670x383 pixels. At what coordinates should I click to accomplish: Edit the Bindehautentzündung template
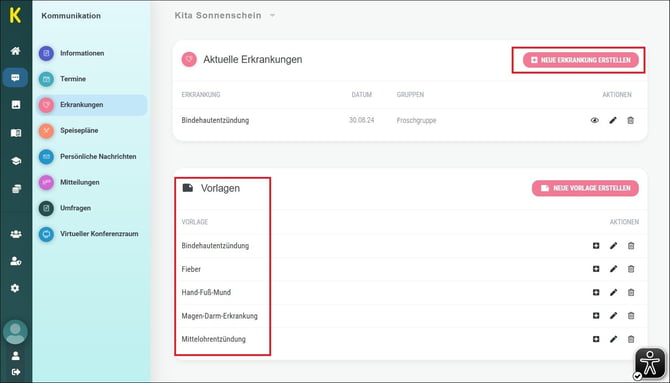(x=613, y=246)
